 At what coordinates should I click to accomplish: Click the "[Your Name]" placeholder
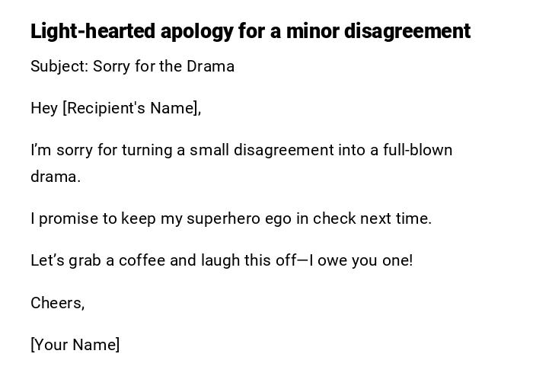coord(75,345)
